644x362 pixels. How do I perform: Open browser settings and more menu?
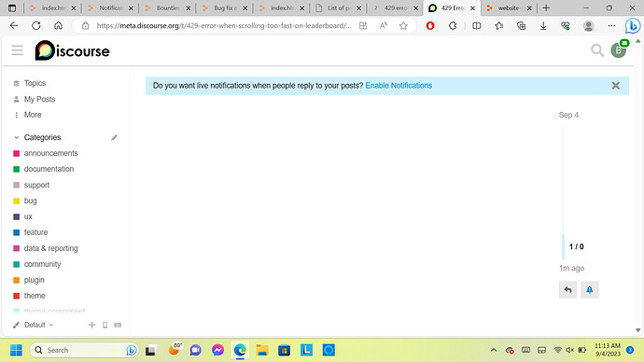(611, 25)
